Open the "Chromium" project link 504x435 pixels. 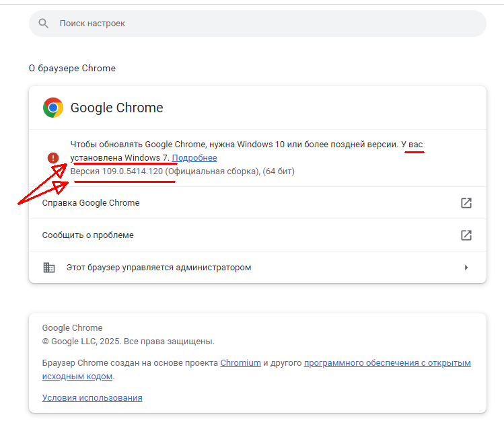240,363
